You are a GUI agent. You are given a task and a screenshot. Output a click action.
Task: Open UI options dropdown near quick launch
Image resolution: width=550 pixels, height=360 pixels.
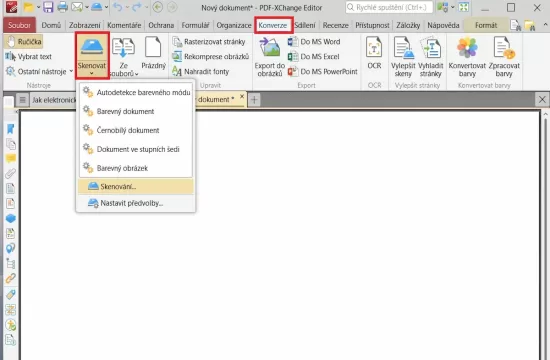point(452,7)
